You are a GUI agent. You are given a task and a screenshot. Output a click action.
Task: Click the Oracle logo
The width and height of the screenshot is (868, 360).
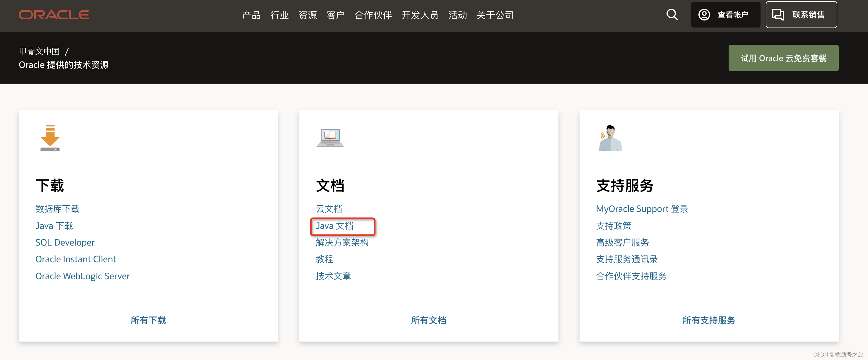(x=54, y=15)
